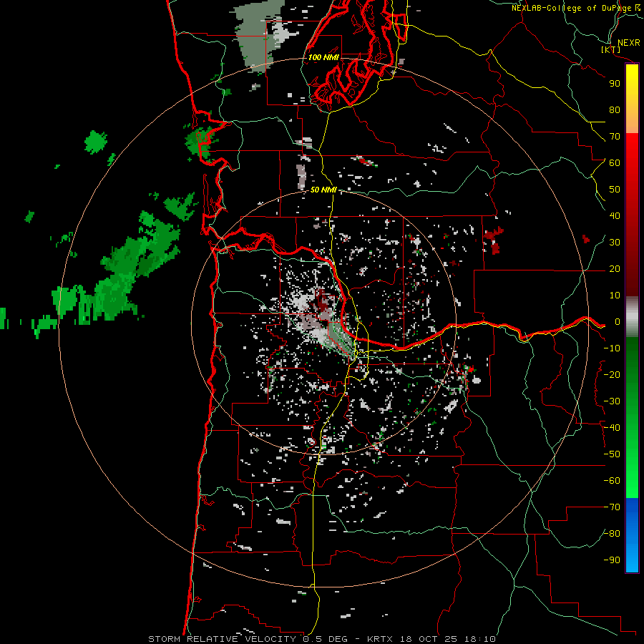The image size is (644, 644).
Task: Pick the -40 value on velocity scale
Action: pos(612,428)
